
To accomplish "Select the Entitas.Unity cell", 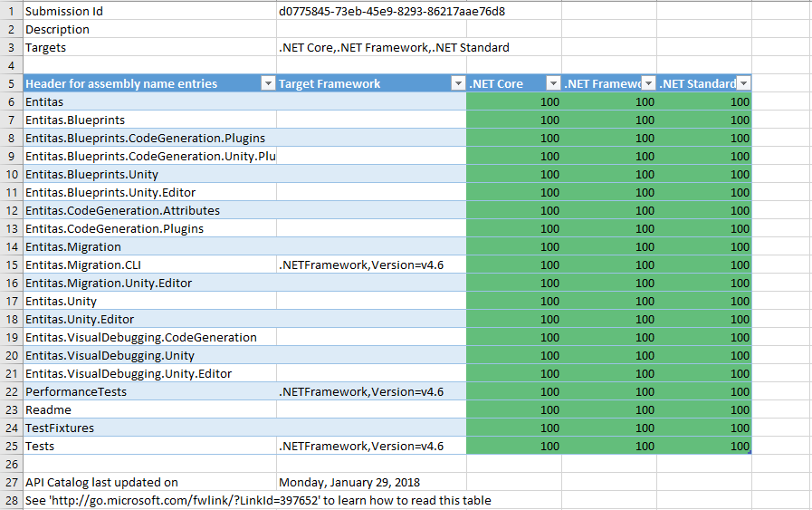I will coord(149,302).
